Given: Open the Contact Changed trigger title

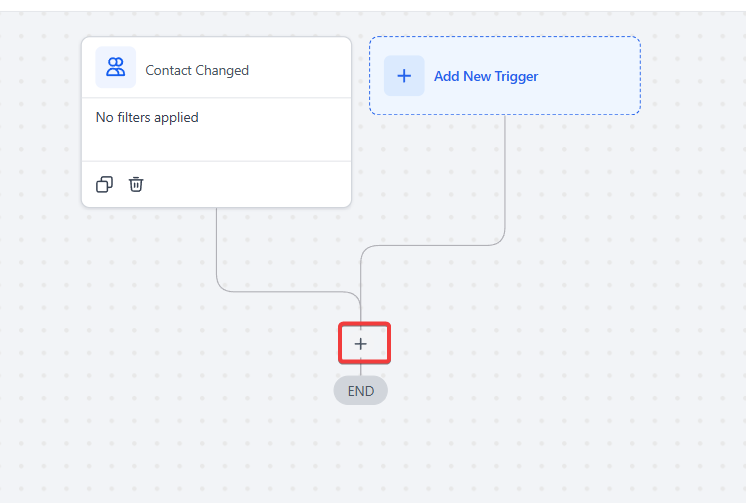Looking at the screenshot, I should (197, 70).
